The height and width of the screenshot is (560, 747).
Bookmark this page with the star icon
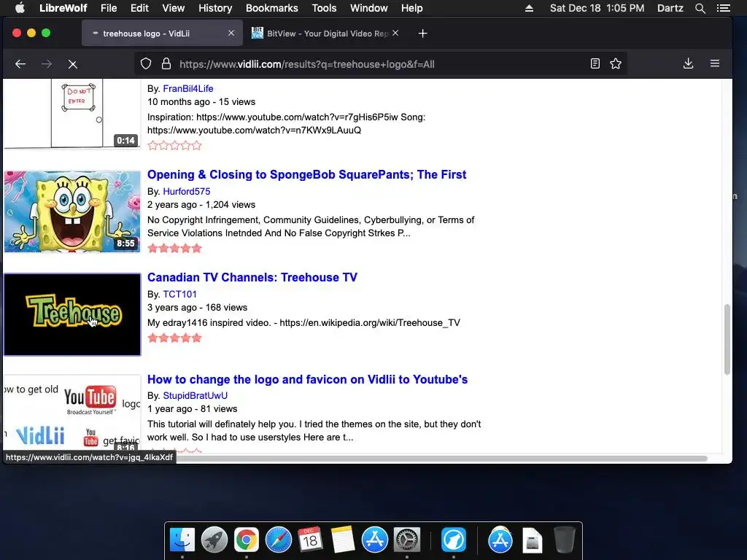616,64
